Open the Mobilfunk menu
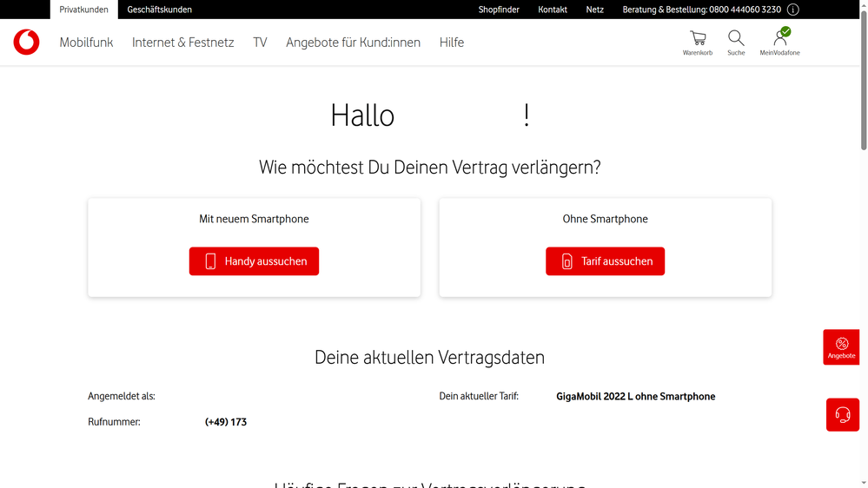868x488 pixels. coord(86,43)
